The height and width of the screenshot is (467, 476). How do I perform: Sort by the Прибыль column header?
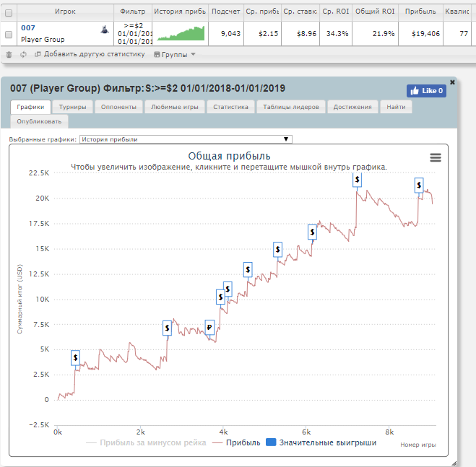point(420,12)
